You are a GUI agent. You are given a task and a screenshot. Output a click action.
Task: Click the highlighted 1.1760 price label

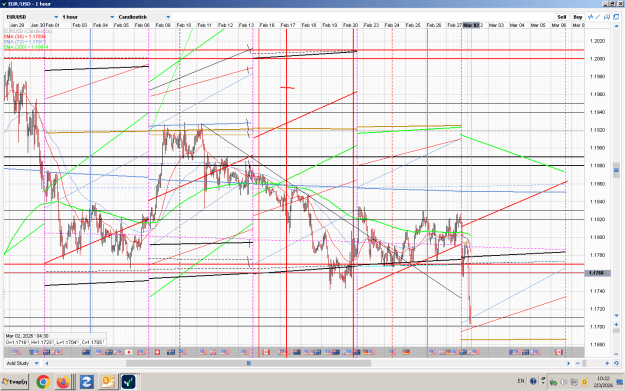pyautogui.click(x=596, y=273)
